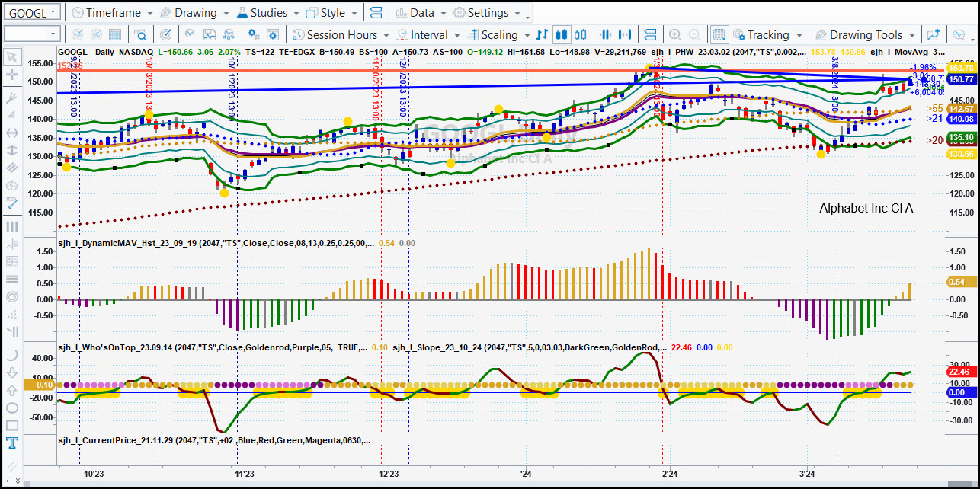Click the magnifier search chart icon
The width and height of the screenshot is (980, 489).
[141, 35]
